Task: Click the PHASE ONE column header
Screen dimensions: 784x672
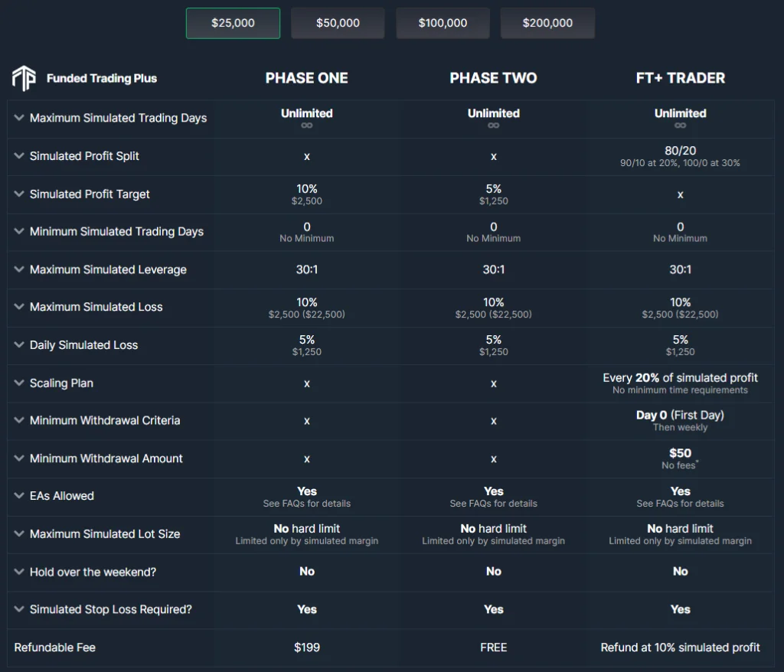Action: click(x=306, y=78)
